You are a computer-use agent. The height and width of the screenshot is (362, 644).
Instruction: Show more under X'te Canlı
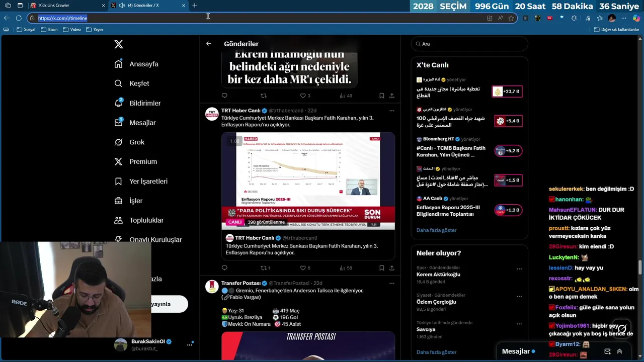436,230
